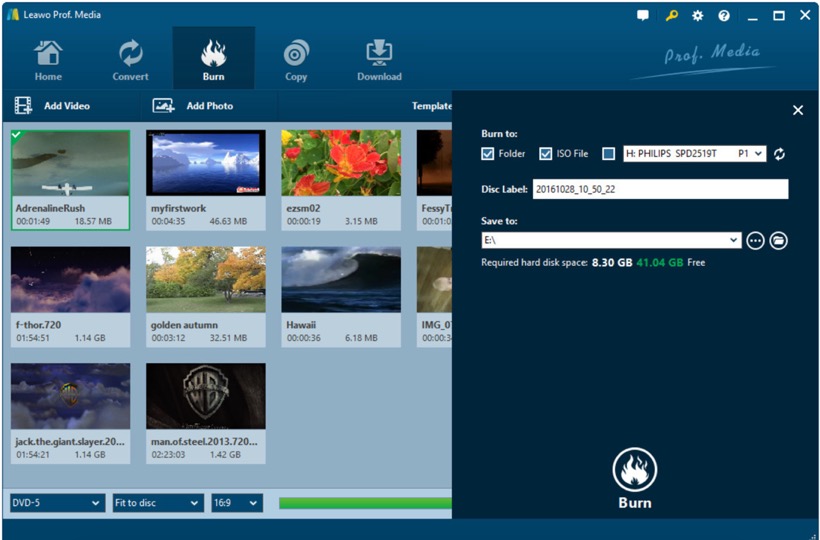
Task: Click the Add Photo button
Action: 193,106
